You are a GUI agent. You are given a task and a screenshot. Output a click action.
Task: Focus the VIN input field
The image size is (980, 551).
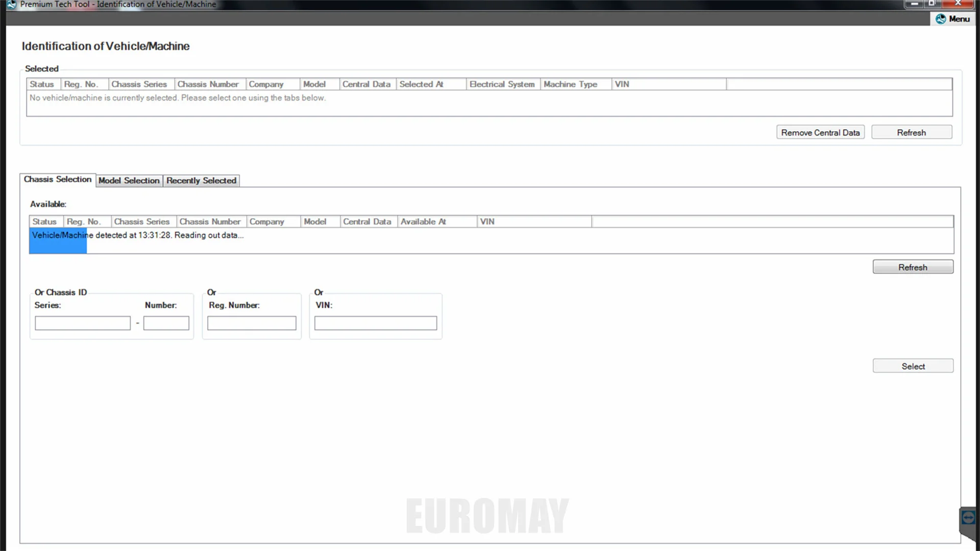click(x=376, y=323)
